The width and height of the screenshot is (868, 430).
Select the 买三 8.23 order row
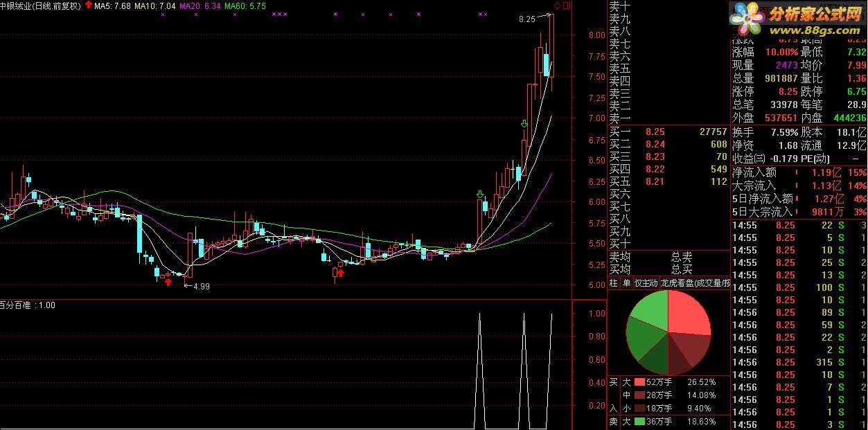coord(668,156)
